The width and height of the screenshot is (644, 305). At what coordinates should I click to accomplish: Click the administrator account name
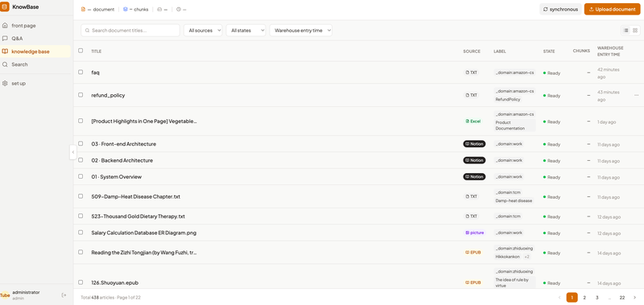point(27,292)
